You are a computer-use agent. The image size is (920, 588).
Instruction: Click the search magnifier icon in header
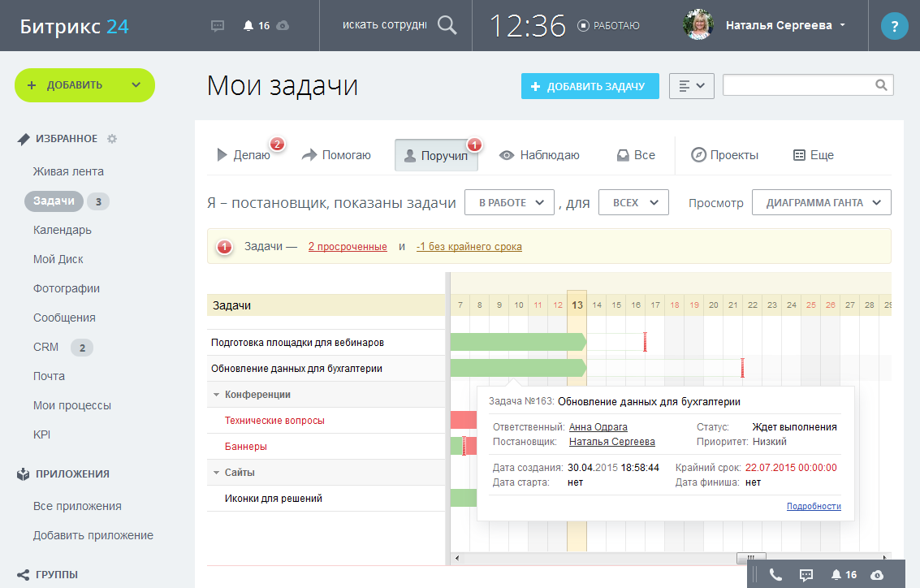tap(447, 25)
